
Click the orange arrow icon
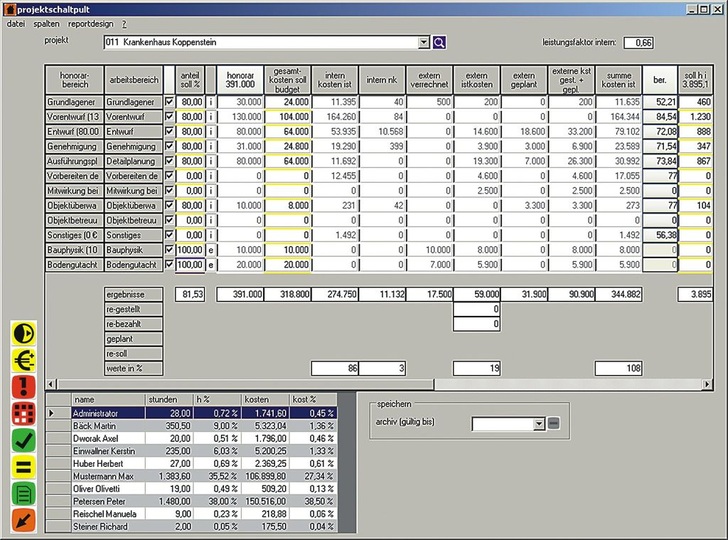[x=22, y=519]
